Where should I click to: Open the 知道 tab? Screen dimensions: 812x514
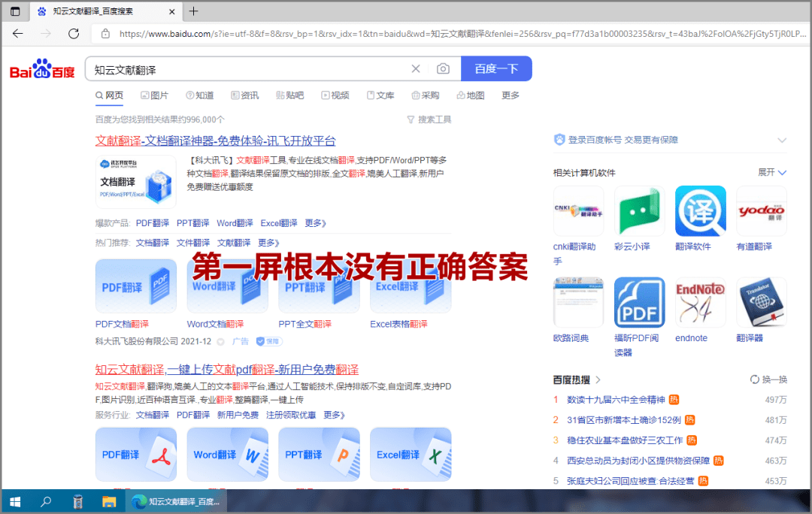(x=200, y=95)
